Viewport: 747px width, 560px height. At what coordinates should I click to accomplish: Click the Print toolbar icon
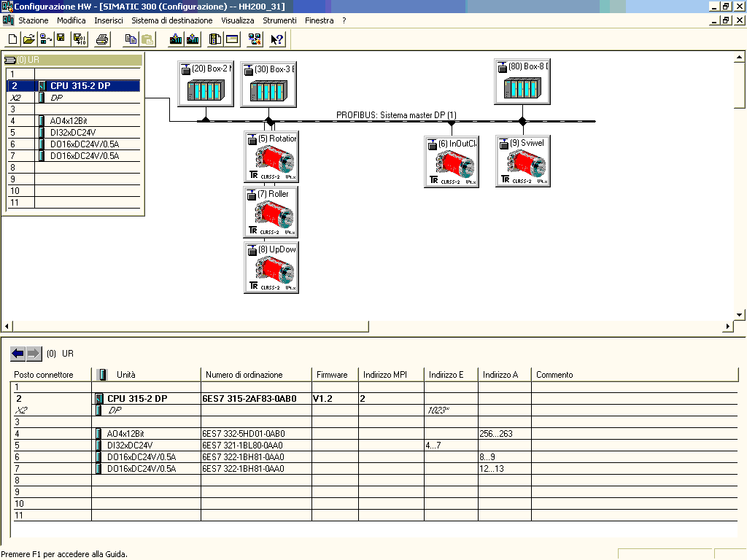(102, 39)
